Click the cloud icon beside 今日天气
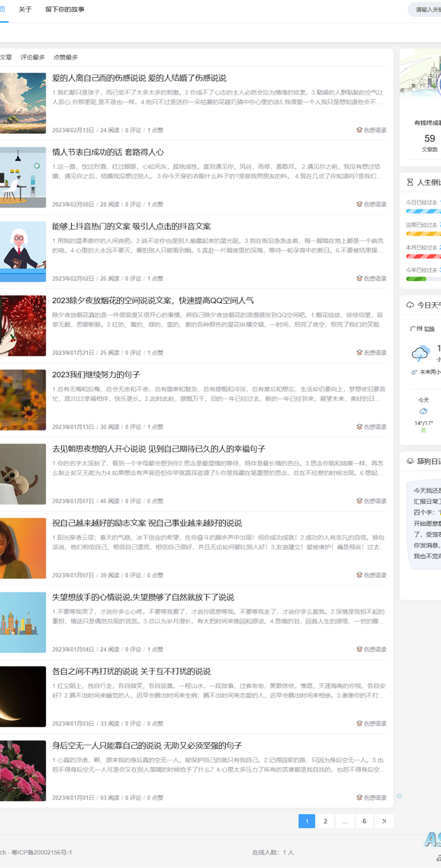The width and height of the screenshot is (441, 868). [410, 305]
